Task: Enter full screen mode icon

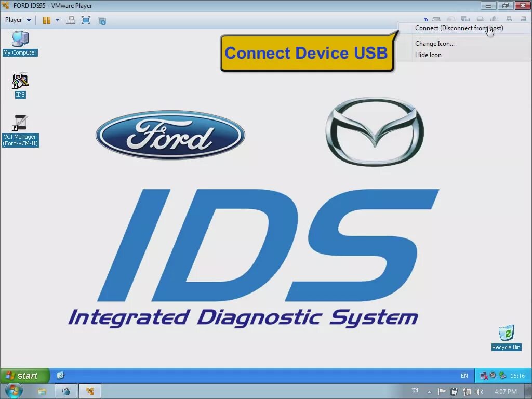Action: (86, 20)
